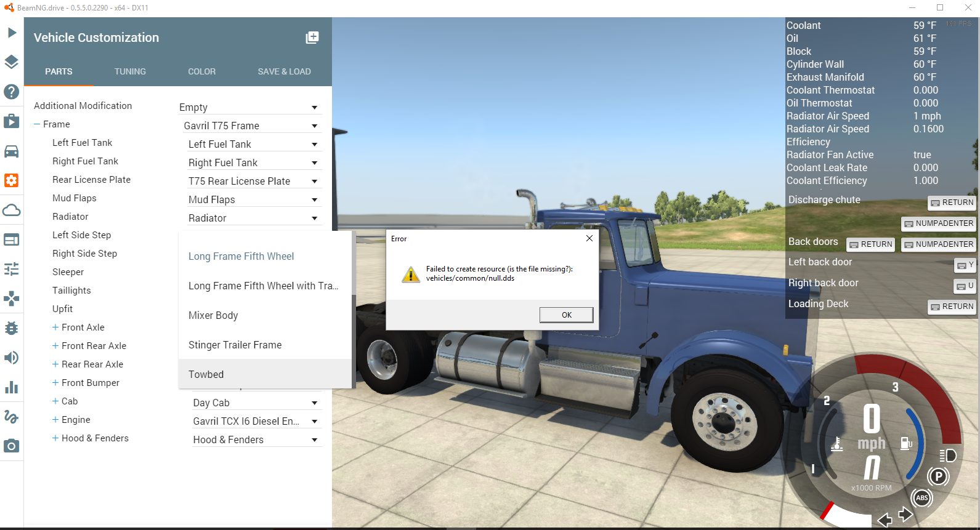Select Towbed option in dropdown list
Screen dimensions: 980x530
pos(265,374)
